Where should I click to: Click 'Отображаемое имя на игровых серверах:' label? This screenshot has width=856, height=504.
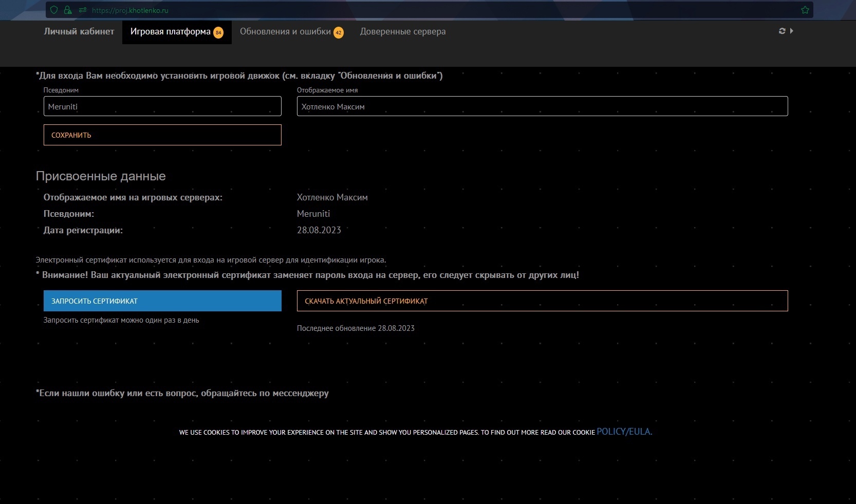coord(133,197)
